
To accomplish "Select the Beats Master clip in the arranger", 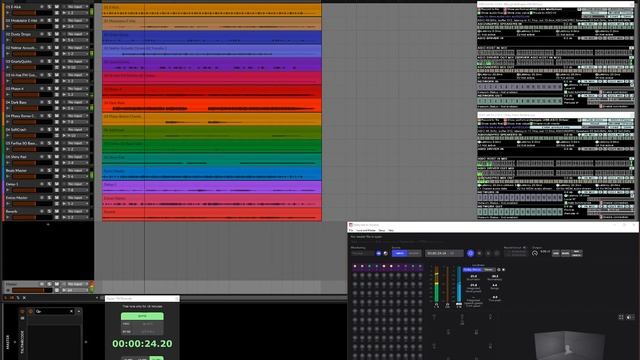I will point(212,174).
